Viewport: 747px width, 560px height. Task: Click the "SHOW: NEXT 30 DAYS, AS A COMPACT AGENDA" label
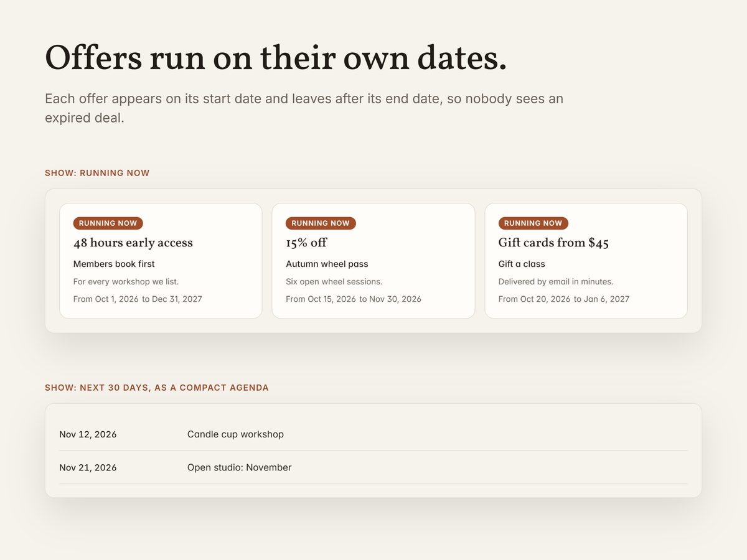click(157, 388)
